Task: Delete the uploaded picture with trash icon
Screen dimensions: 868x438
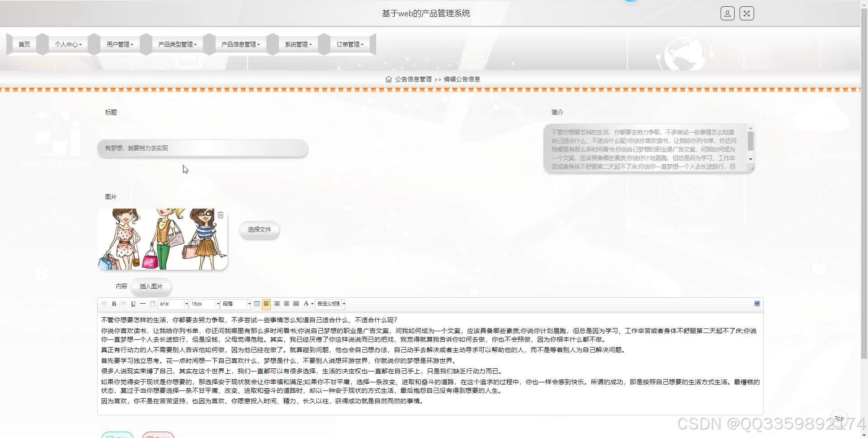Action: (221, 215)
